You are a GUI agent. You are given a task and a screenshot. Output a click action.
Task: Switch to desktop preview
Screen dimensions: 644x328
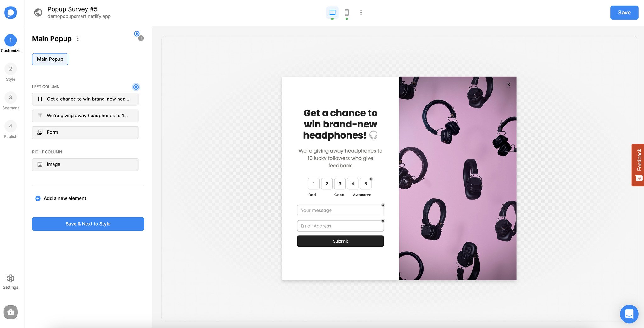click(332, 13)
